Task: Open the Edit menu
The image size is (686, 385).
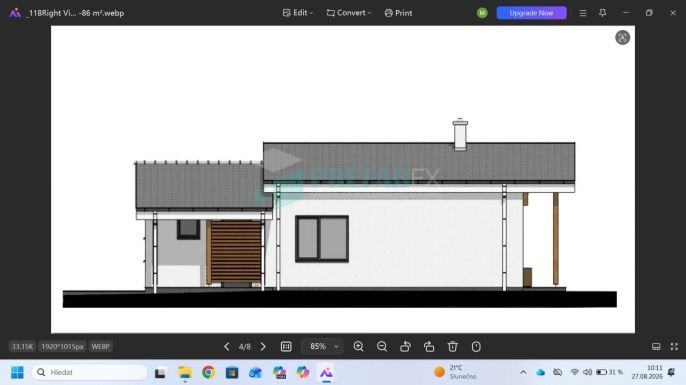Action: coord(298,13)
